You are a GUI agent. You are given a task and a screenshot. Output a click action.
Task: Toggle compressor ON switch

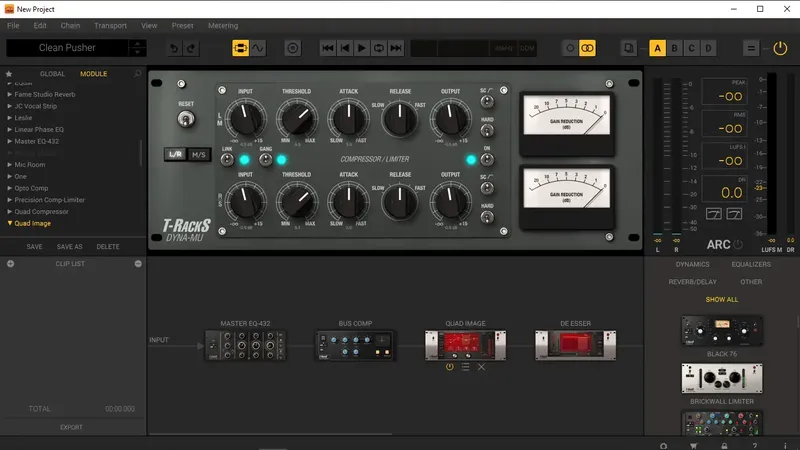487,160
